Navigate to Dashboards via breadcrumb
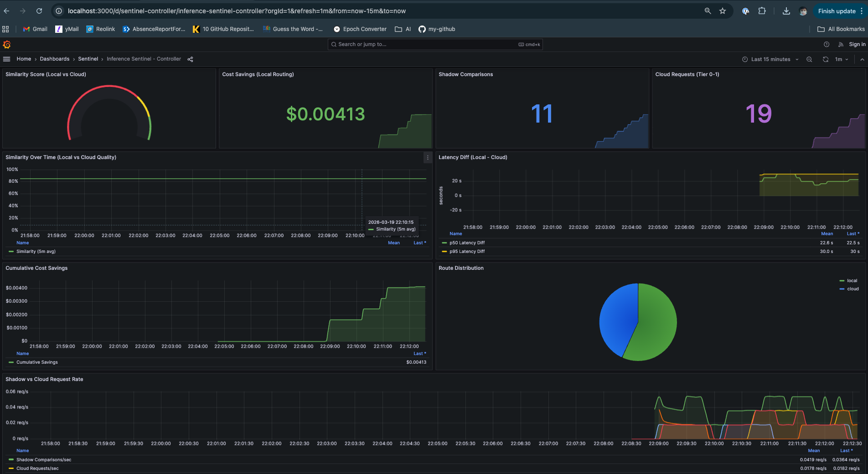 (x=54, y=59)
